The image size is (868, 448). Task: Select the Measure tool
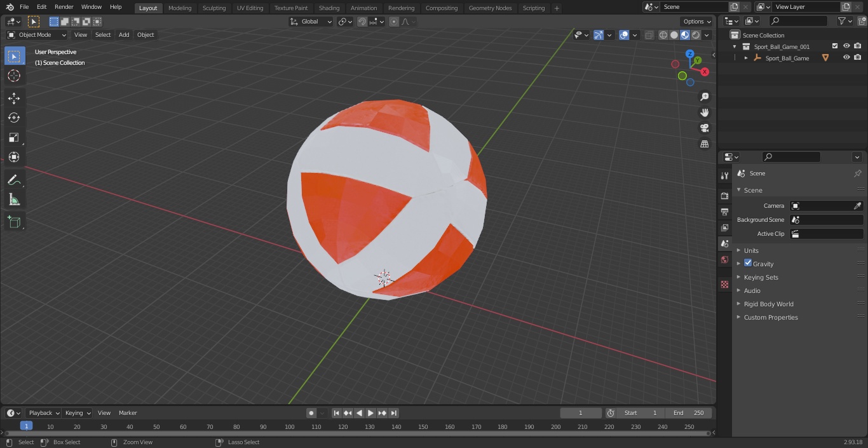[x=14, y=200]
